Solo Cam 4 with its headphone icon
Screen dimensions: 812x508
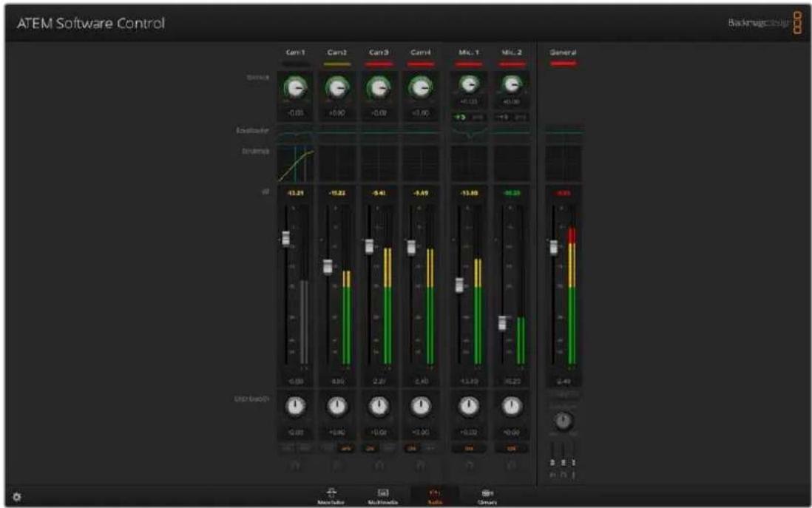coord(421,466)
